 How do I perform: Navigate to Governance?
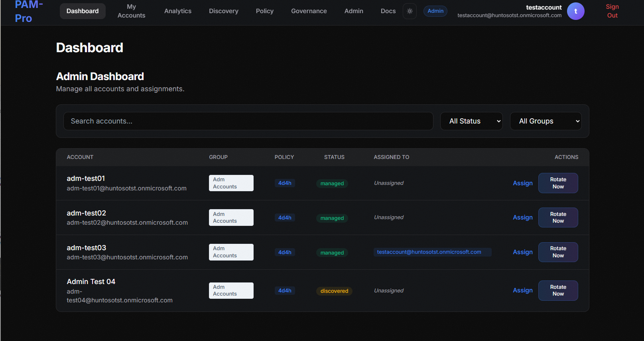pos(309,11)
